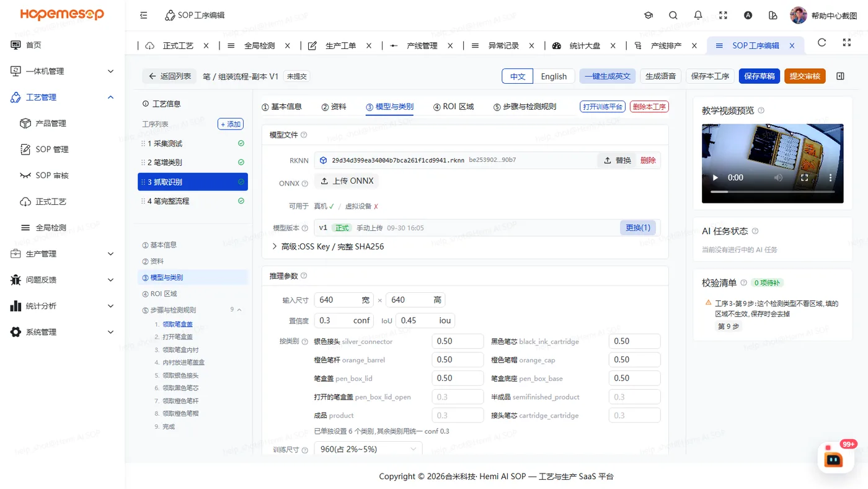The width and height of the screenshot is (868, 489).
Task: Make teaching video fullscreen
Action: 805,177
